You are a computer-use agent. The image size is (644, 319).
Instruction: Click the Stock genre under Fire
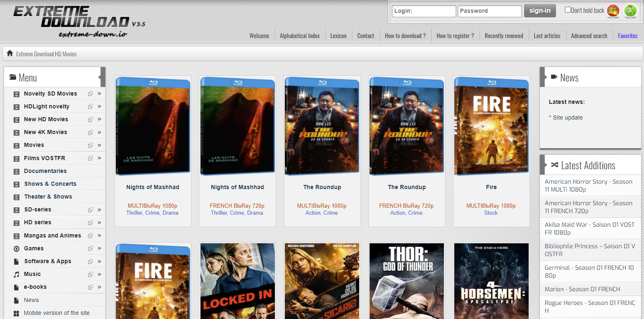[x=491, y=213]
